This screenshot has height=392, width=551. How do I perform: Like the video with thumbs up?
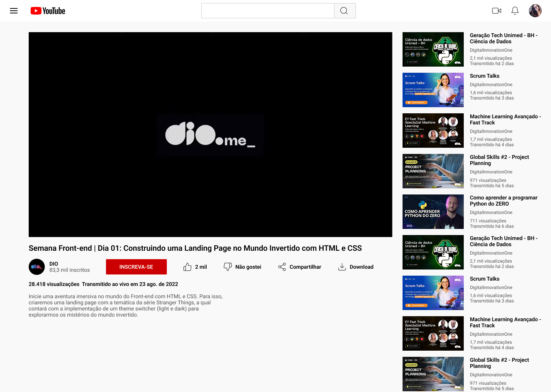187,267
